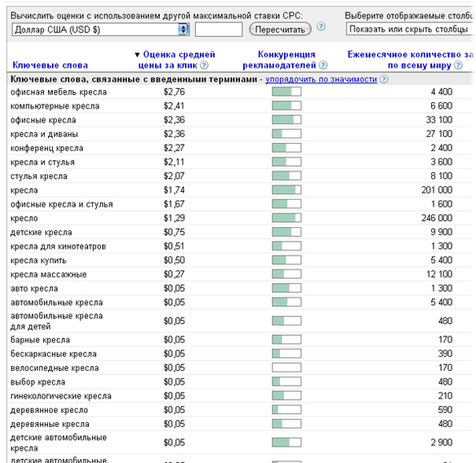476x463 pixels.
Task: Click competition bar for офисная мебель кресла
Action: point(286,92)
